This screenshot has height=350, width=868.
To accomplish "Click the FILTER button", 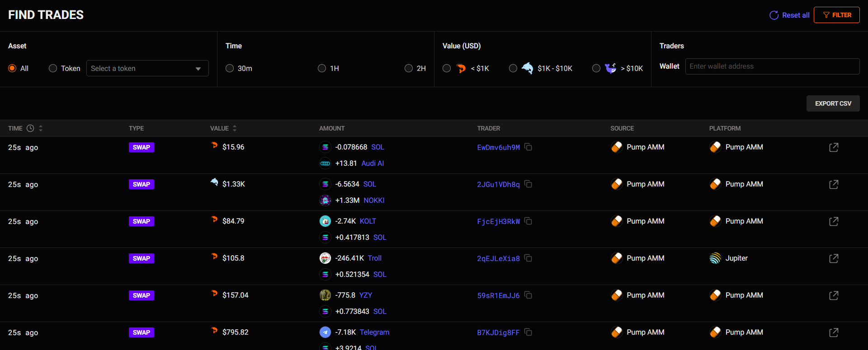I will coord(837,15).
